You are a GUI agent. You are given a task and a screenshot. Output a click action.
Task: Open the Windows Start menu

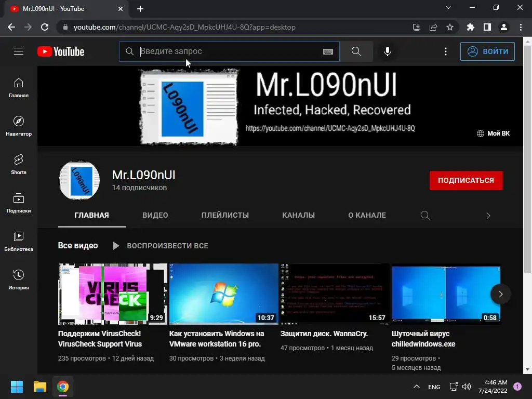17,387
